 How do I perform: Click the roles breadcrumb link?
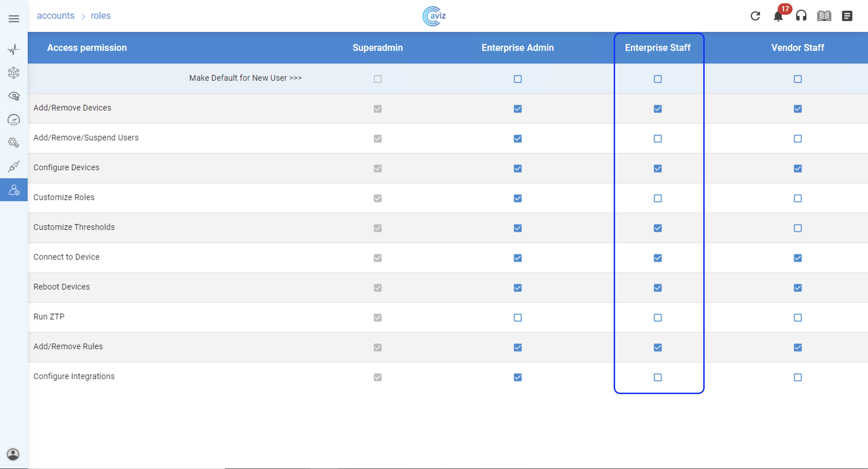[x=100, y=16]
